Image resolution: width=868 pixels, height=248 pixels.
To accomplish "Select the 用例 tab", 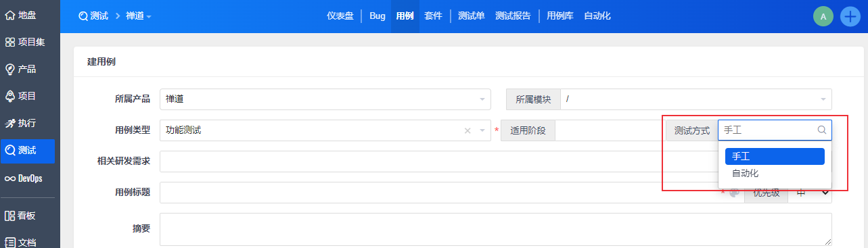I will pos(405,16).
